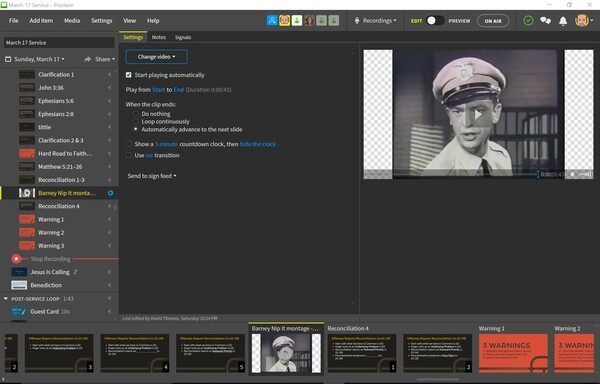Image resolution: width=600 pixels, height=384 pixels.
Task: Open the notifications bell
Action: coord(563,21)
